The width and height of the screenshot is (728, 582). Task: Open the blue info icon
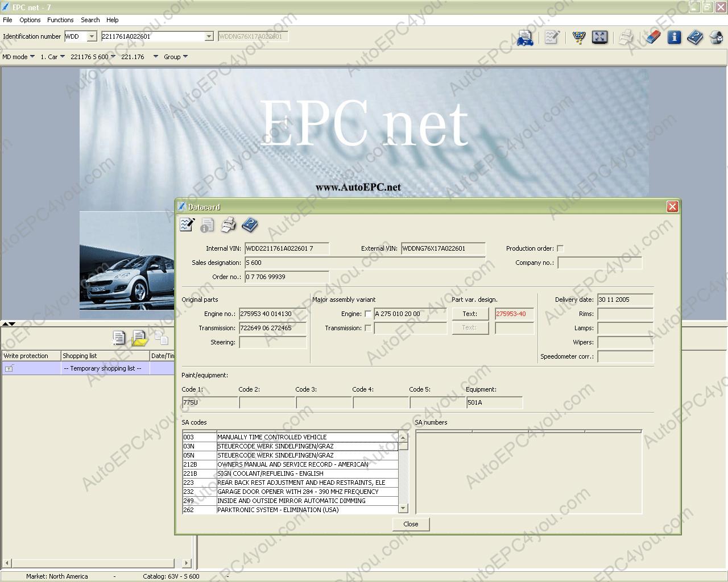point(674,38)
